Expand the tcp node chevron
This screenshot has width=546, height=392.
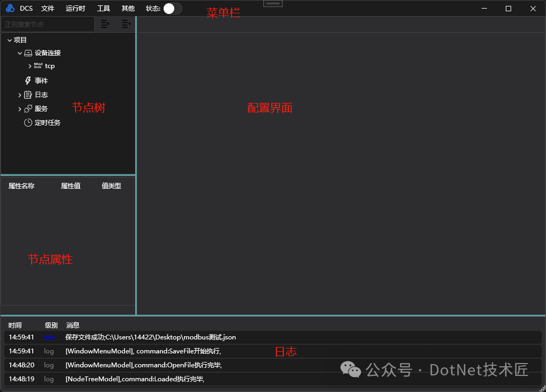click(x=29, y=65)
